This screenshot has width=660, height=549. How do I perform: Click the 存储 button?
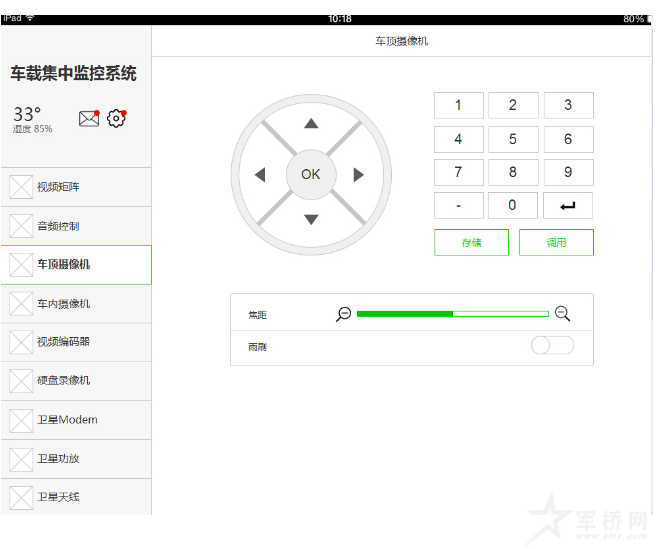[471, 243]
